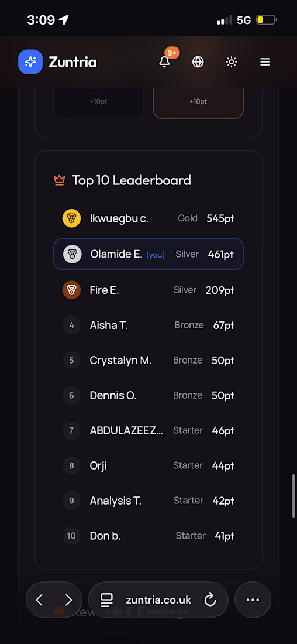Select the Crystalyn M. leaderboard entry
The width and height of the screenshot is (297, 644).
pyautogui.click(x=148, y=360)
